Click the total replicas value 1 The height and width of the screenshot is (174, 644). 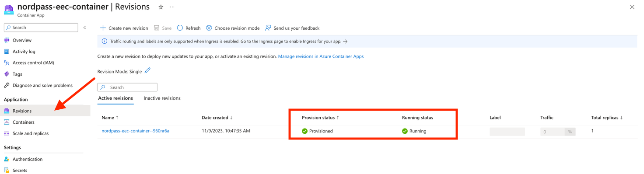click(x=592, y=131)
